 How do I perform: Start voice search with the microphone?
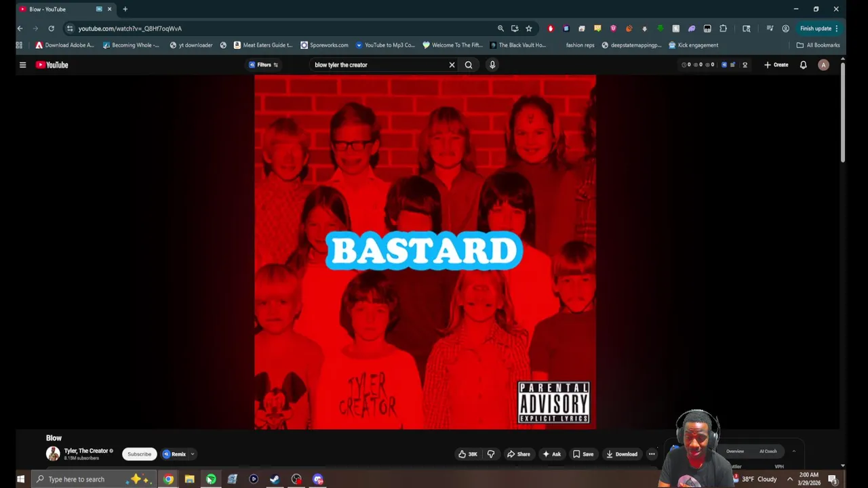[492, 65]
